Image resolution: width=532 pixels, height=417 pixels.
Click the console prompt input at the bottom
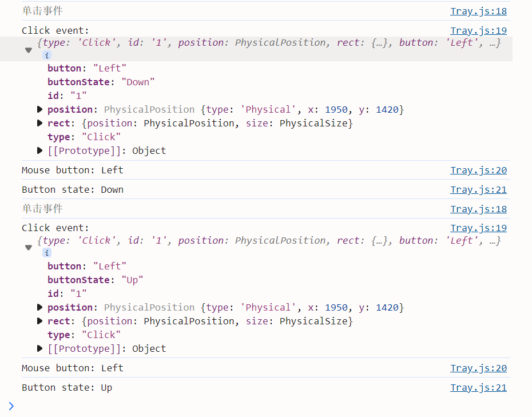229,406
